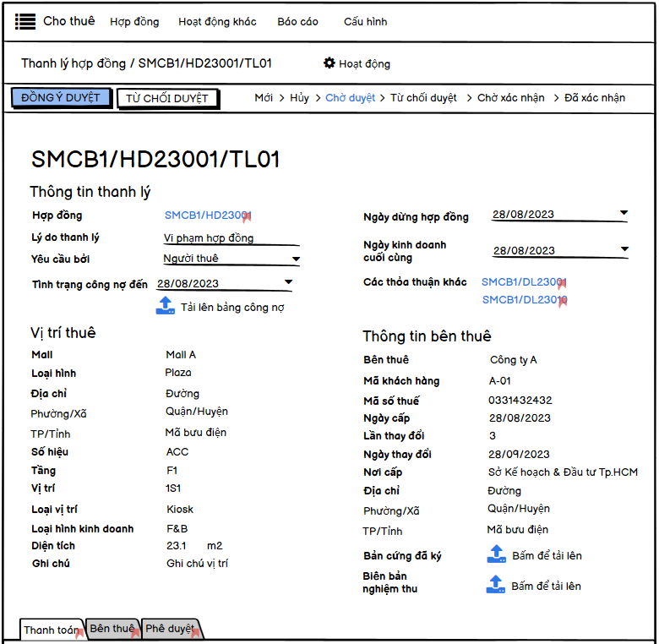The width and height of the screenshot is (659, 644).
Task: Click the Công ty A tenant name
Action: coord(513,360)
